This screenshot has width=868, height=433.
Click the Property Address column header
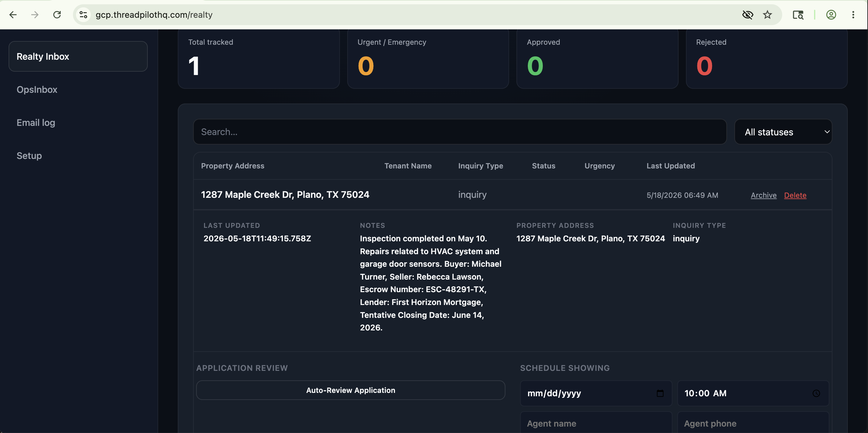(233, 166)
